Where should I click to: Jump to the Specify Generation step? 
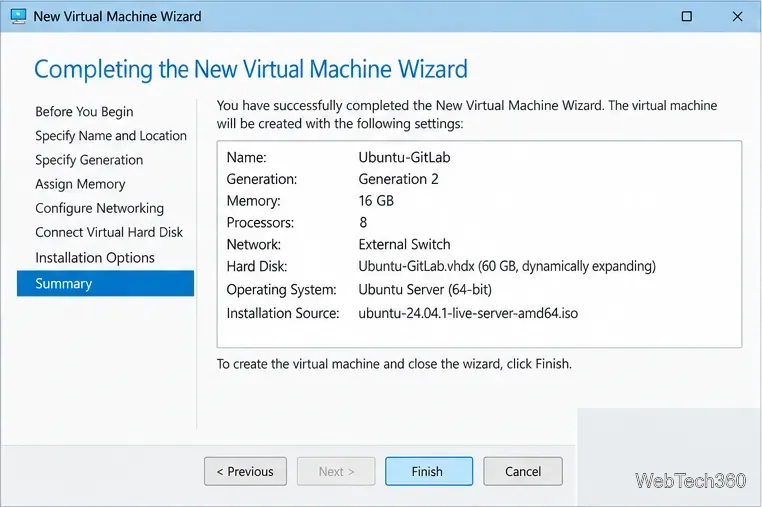pyautogui.click(x=89, y=160)
